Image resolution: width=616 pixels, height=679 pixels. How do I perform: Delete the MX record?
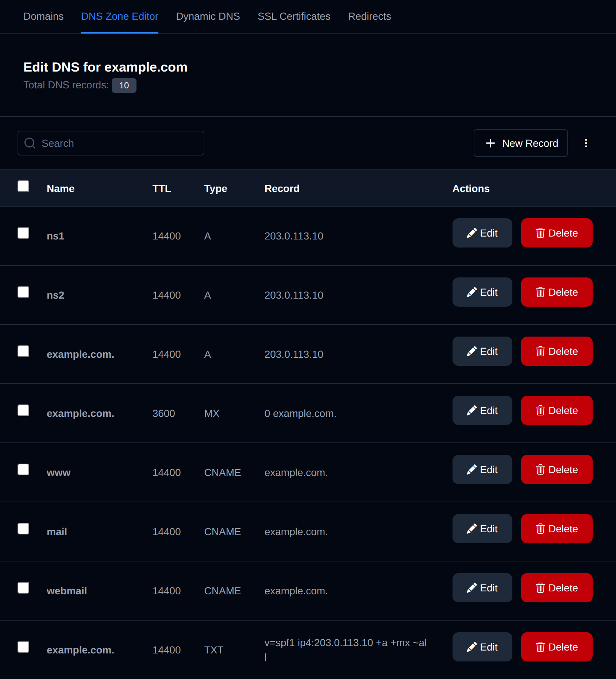tap(557, 410)
